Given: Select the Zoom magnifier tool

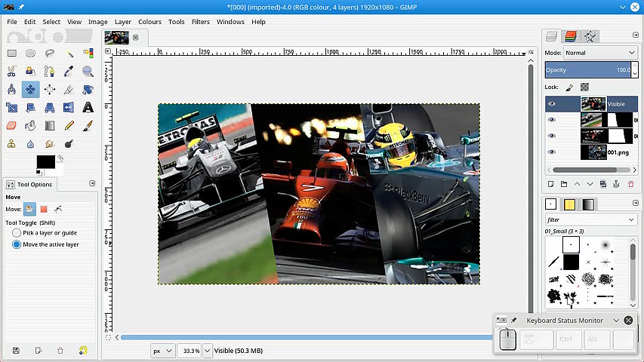Looking at the screenshot, I should [88, 72].
